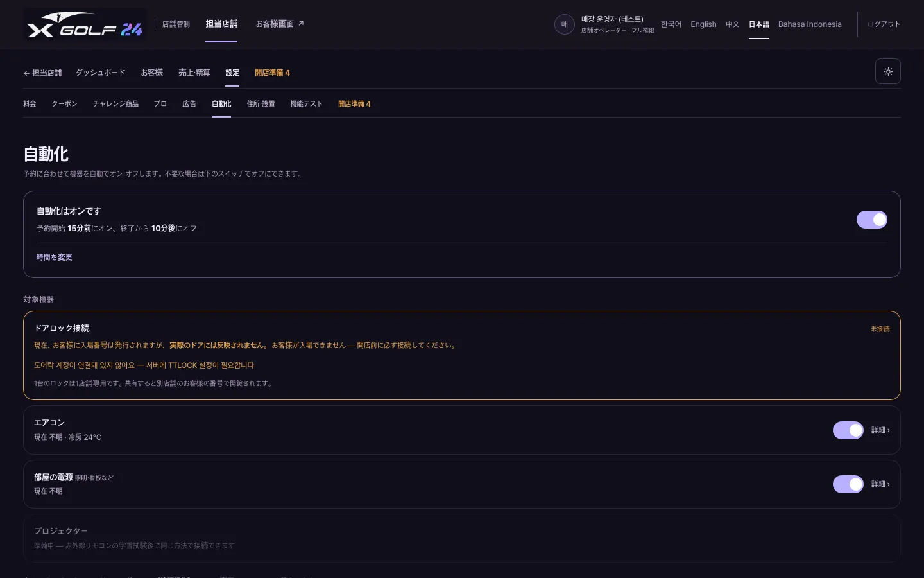
Task: Open the クーポン settings sub-tab
Action: (65, 104)
